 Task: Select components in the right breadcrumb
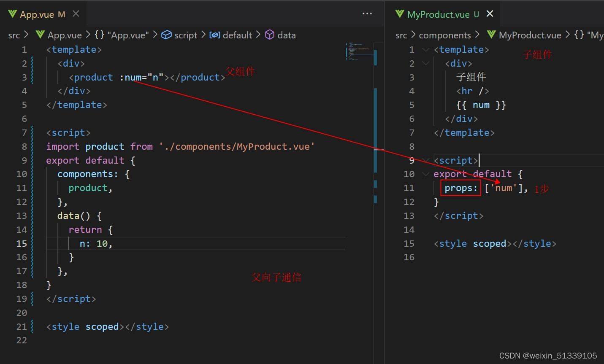[445, 35]
